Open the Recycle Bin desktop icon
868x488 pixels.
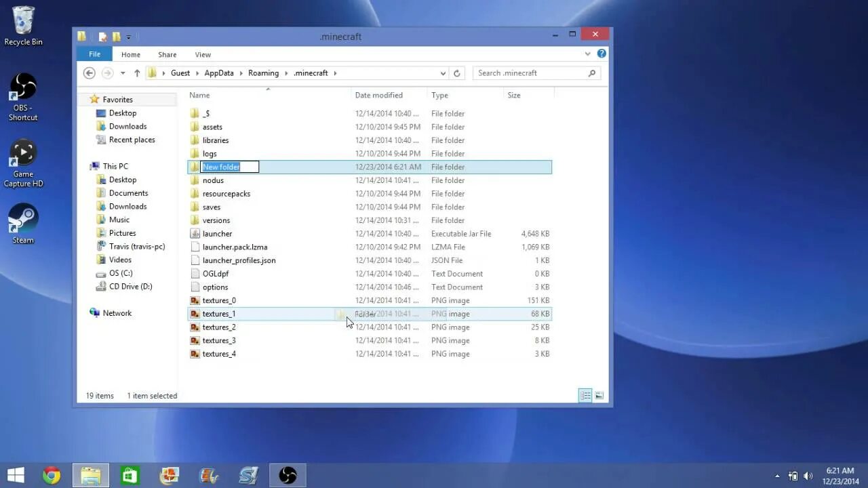23,26
